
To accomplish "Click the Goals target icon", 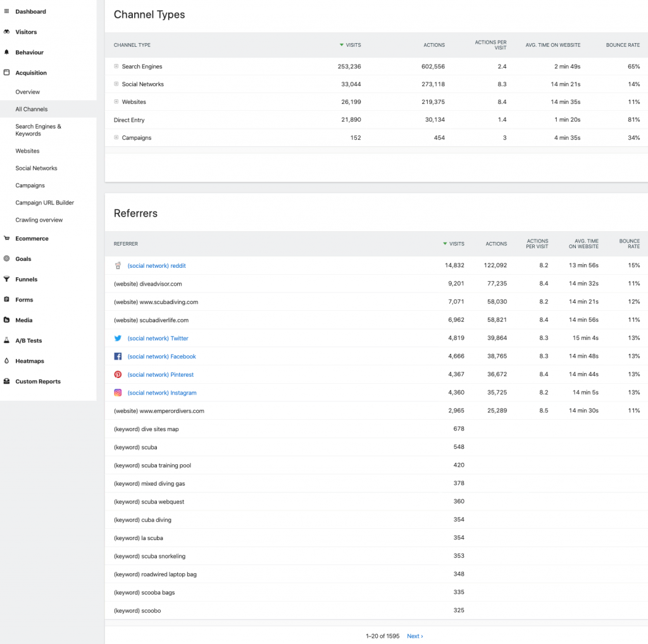I will 6,258.
